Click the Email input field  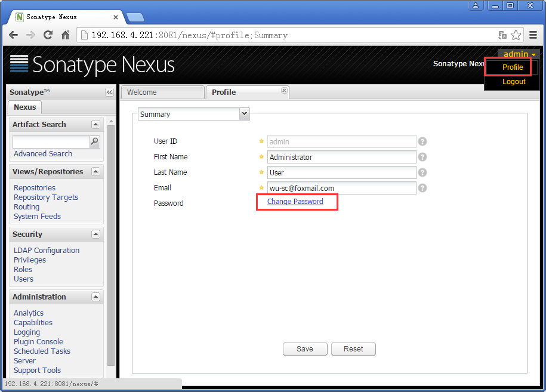click(x=341, y=188)
